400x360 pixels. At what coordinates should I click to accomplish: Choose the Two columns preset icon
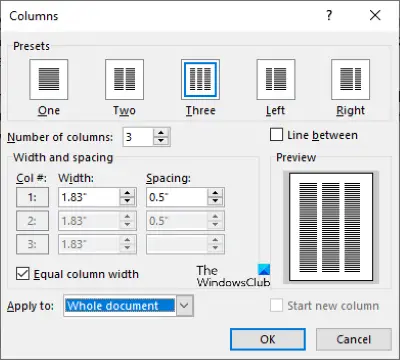(124, 79)
